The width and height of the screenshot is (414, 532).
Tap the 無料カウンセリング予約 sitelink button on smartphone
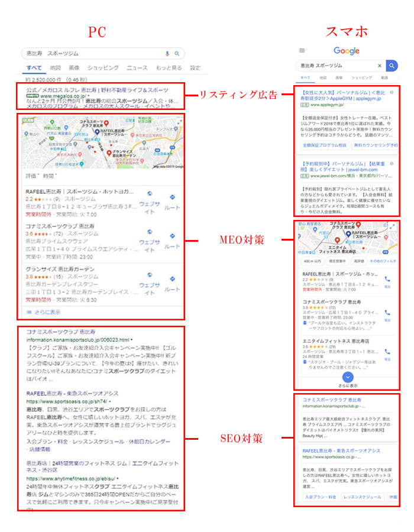[x=376, y=145]
